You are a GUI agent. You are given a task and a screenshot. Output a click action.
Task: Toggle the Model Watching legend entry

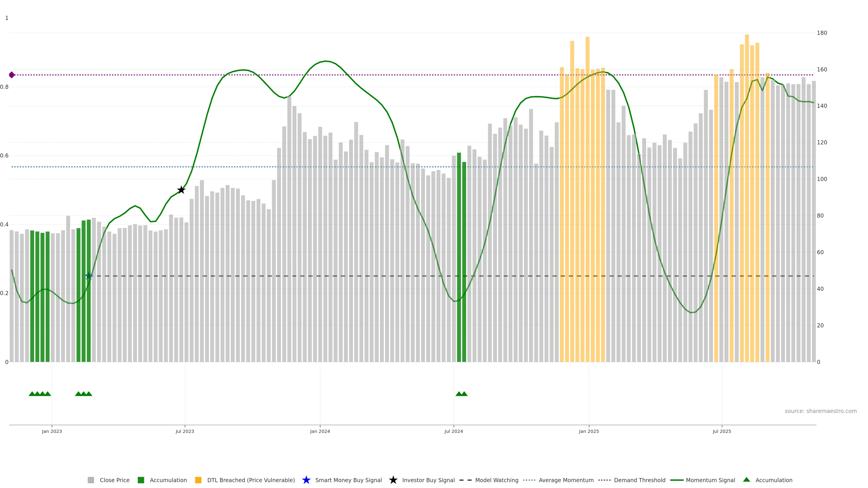pyautogui.click(x=496, y=480)
